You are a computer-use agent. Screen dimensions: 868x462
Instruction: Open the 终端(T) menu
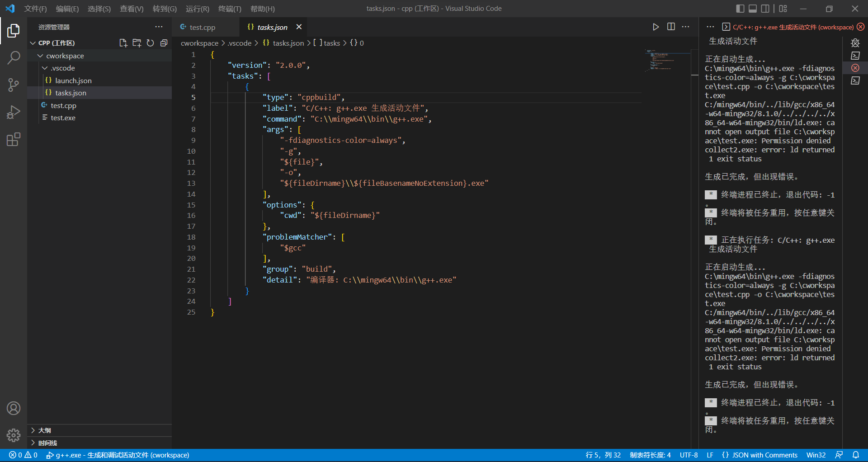(230, 9)
